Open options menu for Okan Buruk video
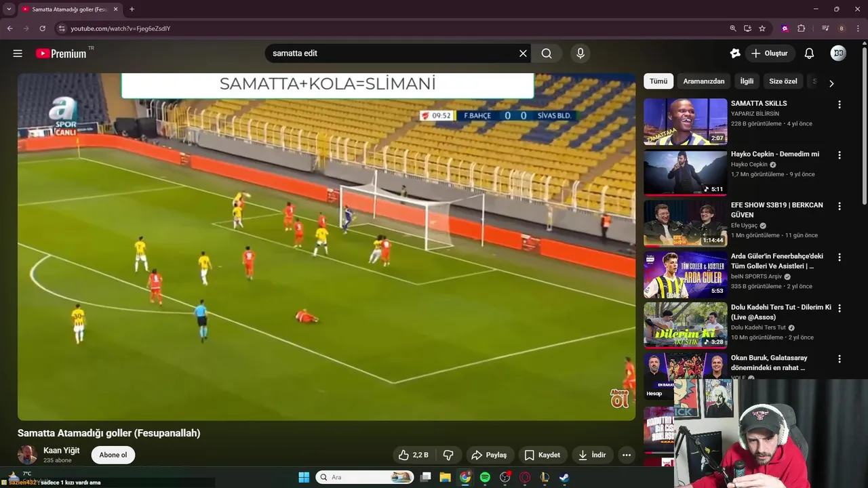The image size is (868, 488). (840, 359)
